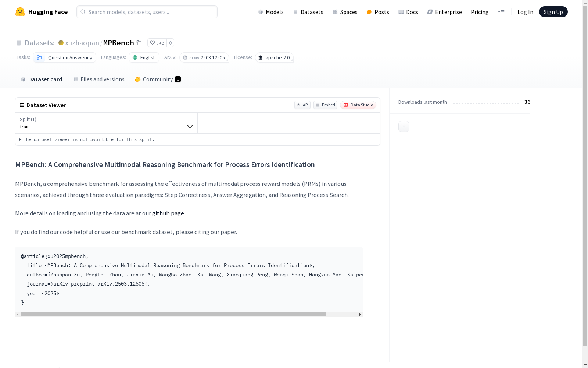Click the citation code horizontal scrollbar thumb

[x=173, y=314]
